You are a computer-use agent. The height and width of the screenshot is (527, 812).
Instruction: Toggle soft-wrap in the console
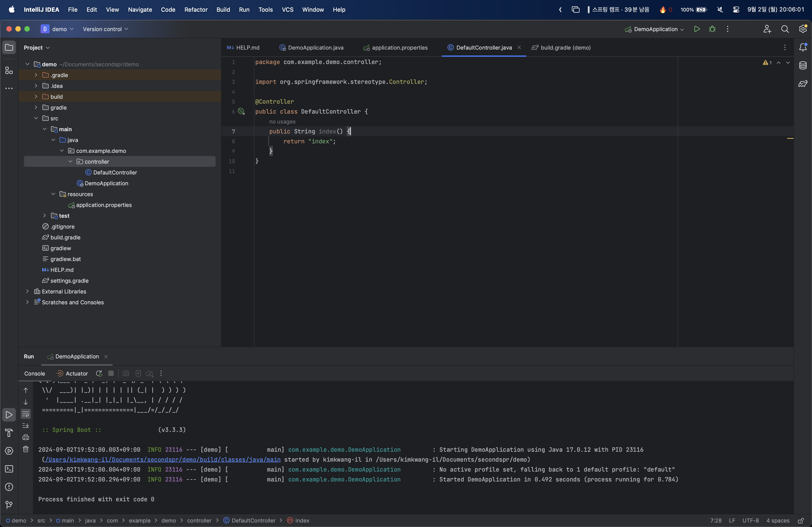tap(25, 414)
